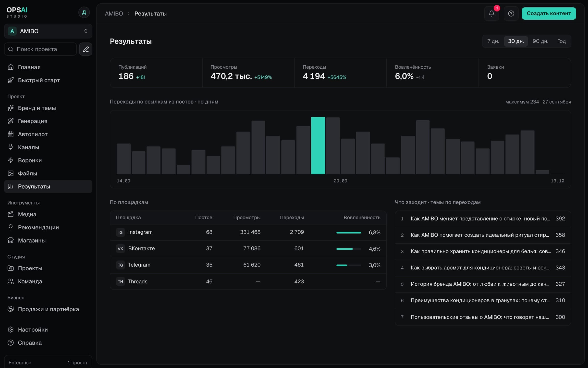The width and height of the screenshot is (588, 368).
Task: Click Создать контент button
Action: 549,13
